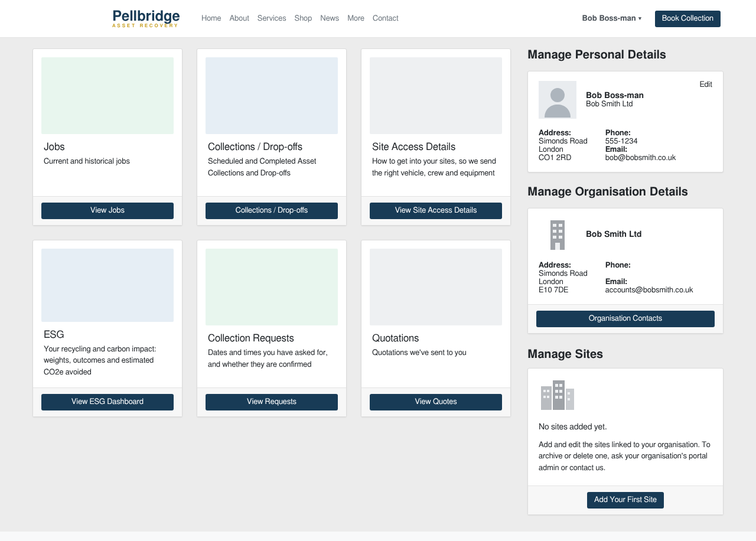756x541 pixels.
Task: Click the 'No sites added yet.' text
Action: pyautogui.click(x=573, y=427)
